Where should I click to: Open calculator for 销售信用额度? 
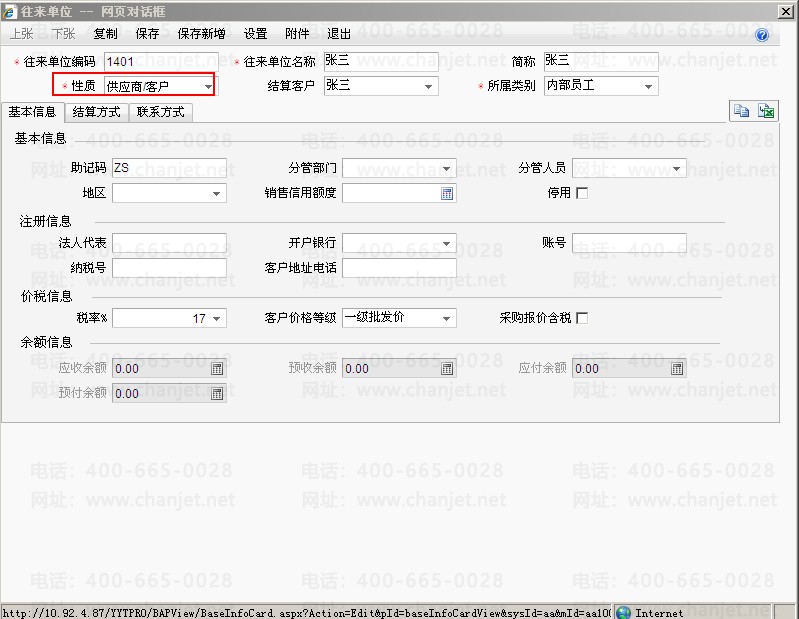click(x=447, y=194)
